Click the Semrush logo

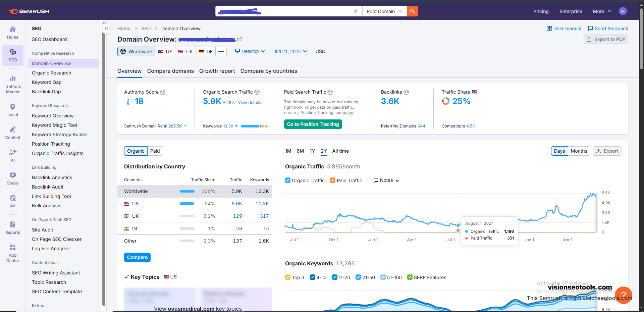tap(29, 11)
